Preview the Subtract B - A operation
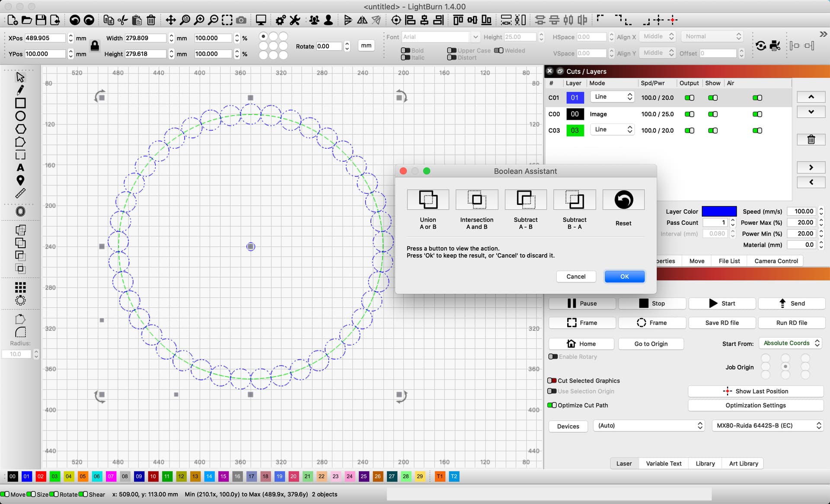The width and height of the screenshot is (830, 504). pyautogui.click(x=574, y=200)
